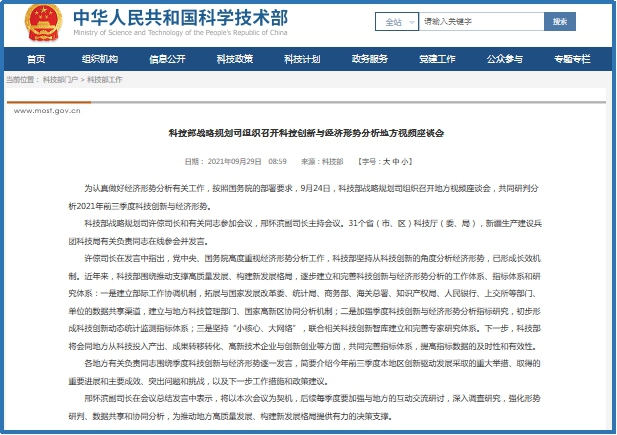
Task: Click the 中华人民共和国科学技术部 site title
Action: (181, 17)
